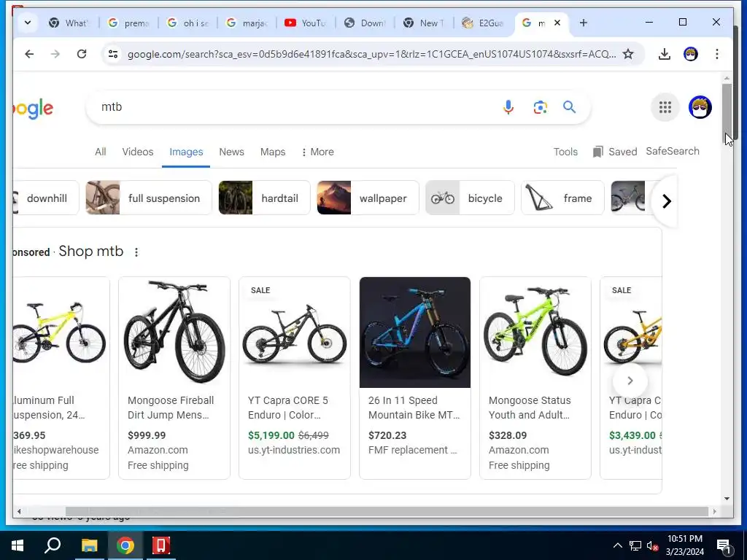The height and width of the screenshot is (560, 747).
Task: Click the address bar URL
Action: (371, 54)
